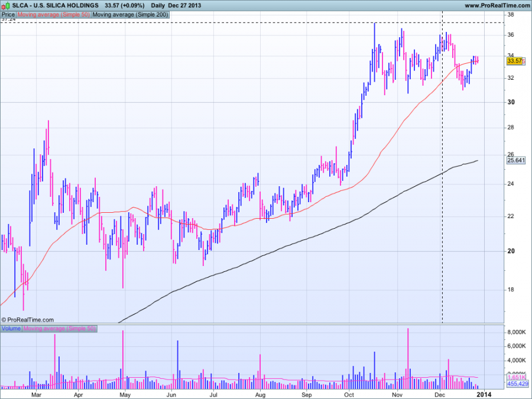Click the Jun label on time axis
The image size is (532, 399).
[x=171, y=395]
